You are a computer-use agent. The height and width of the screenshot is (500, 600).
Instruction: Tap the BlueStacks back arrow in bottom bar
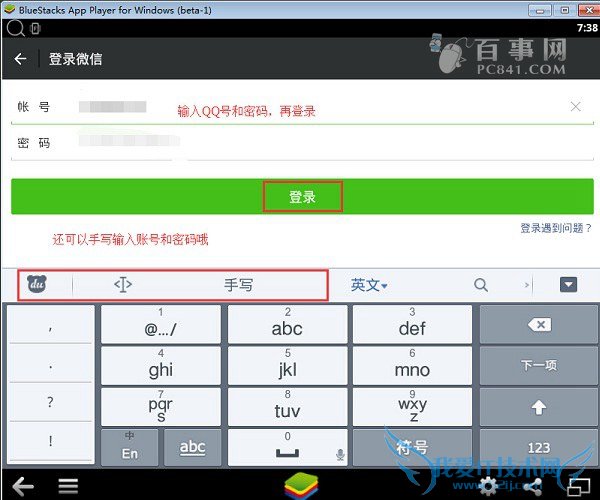click(23, 486)
